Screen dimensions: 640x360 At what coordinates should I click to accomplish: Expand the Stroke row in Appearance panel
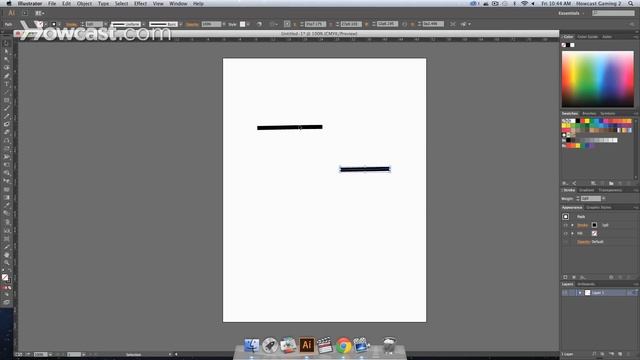tap(572, 225)
